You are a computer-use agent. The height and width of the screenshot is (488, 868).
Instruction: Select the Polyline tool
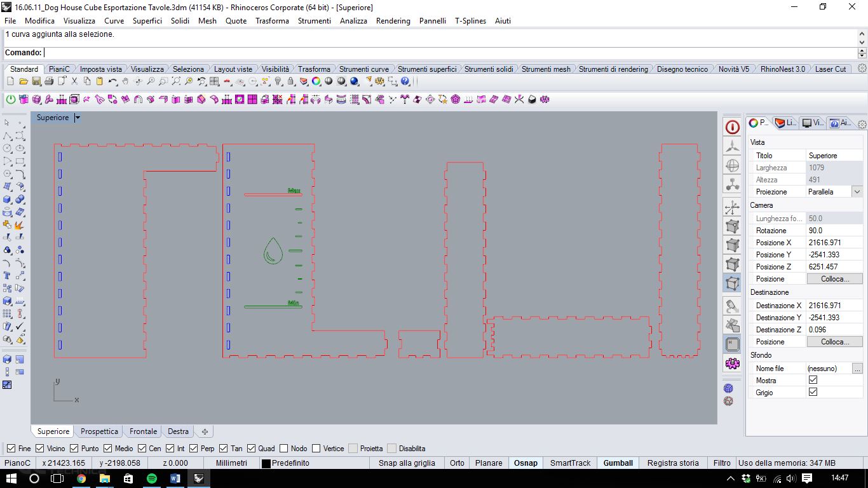pos(7,136)
